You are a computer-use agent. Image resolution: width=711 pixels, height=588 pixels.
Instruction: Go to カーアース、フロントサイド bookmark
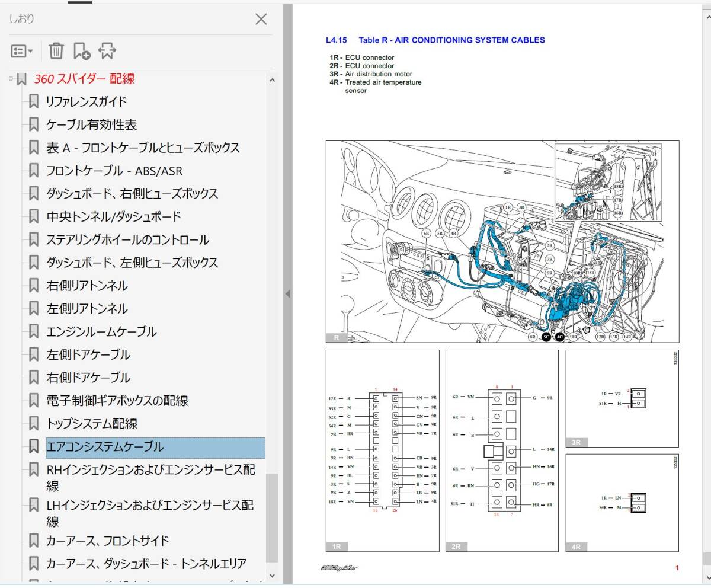[x=108, y=541]
